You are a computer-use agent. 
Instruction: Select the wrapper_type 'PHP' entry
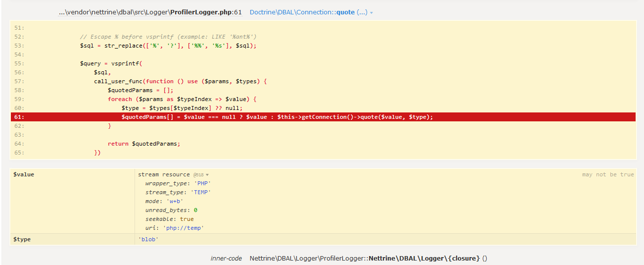pos(178,183)
